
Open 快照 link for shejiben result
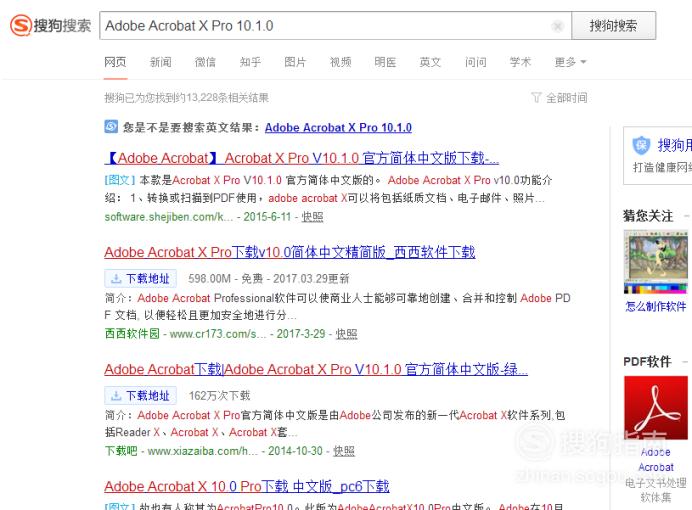click(312, 217)
